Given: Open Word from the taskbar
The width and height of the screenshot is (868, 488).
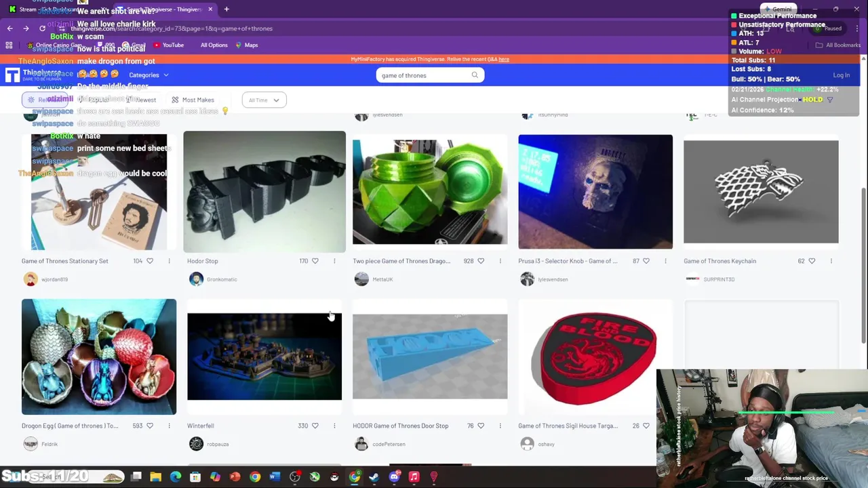Looking at the screenshot, I should pyautogui.click(x=275, y=476).
